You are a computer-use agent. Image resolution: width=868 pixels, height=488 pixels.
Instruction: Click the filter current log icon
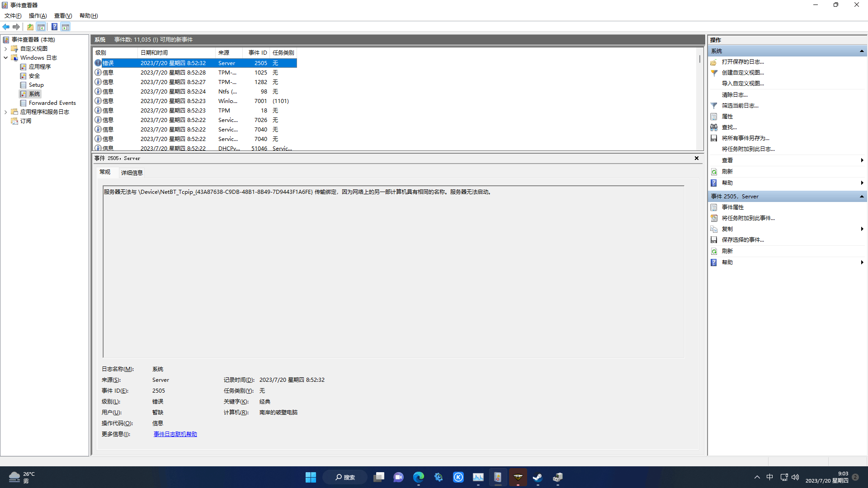pos(714,106)
